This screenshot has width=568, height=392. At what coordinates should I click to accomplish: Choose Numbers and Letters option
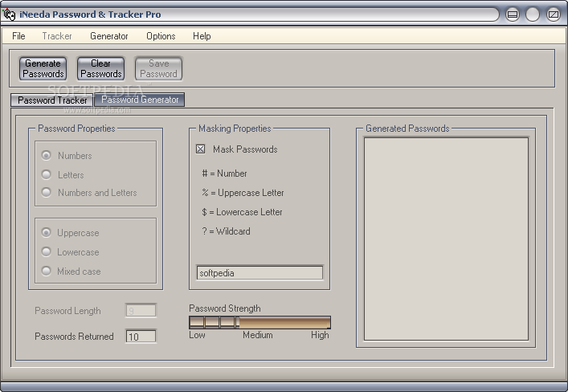coord(47,192)
